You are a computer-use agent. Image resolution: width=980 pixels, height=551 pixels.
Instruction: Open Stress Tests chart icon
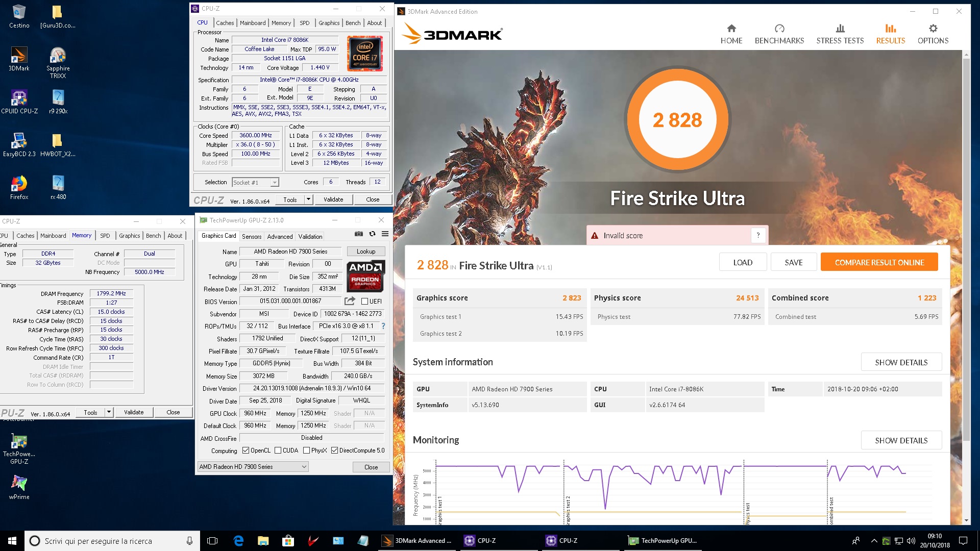tap(840, 29)
